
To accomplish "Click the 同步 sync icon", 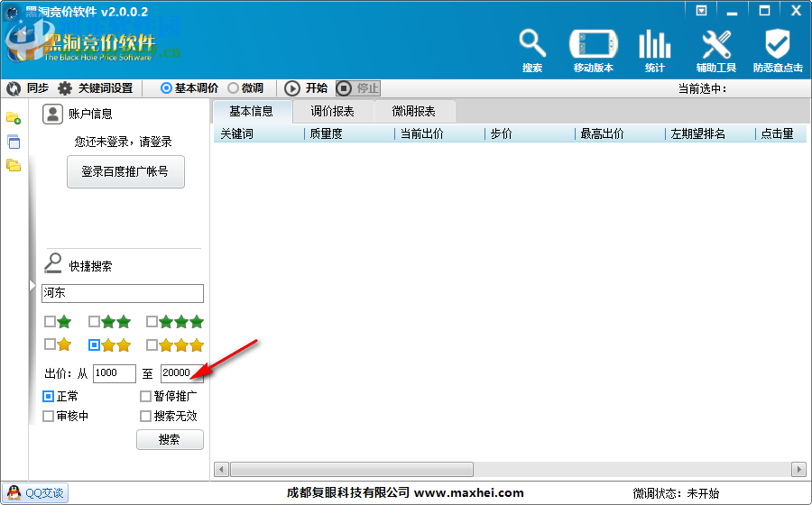I will (x=14, y=88).
